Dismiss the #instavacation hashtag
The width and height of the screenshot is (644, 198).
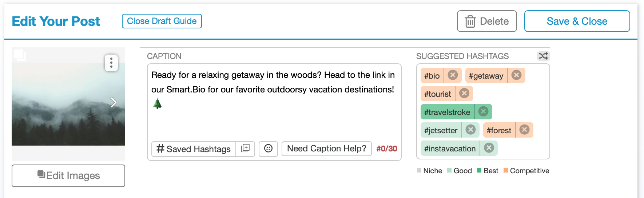[489, 148]
